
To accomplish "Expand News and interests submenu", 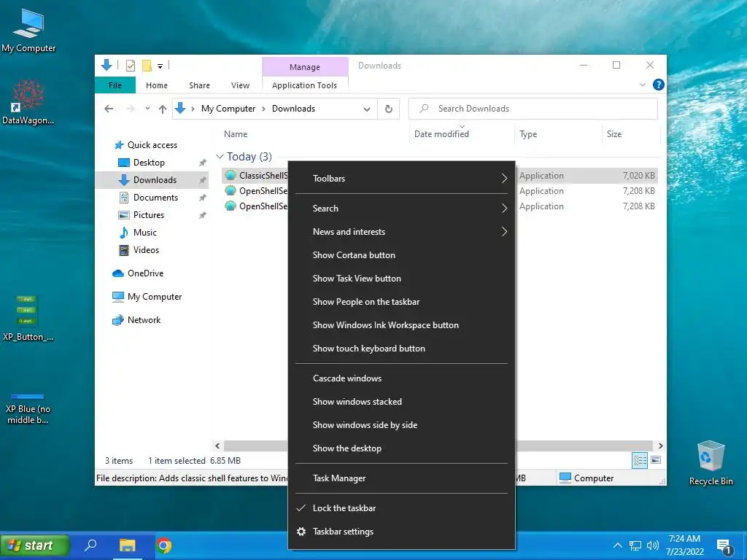I will (x=402, y=232).
